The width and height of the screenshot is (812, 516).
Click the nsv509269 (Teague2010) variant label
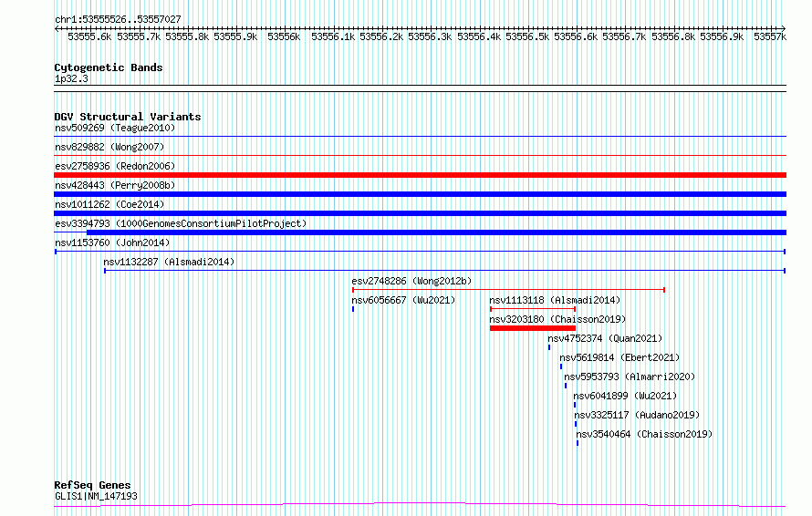[x=115, y=128]
